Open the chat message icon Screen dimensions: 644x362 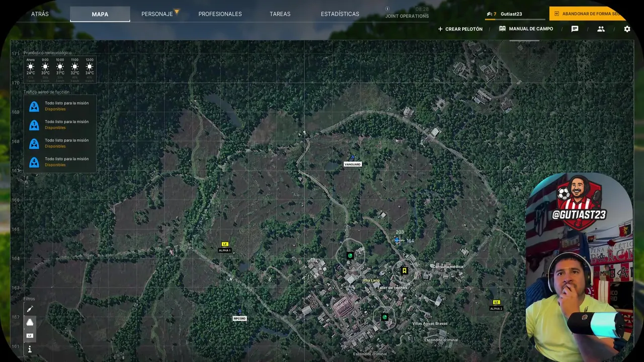[x=575, y=29]
